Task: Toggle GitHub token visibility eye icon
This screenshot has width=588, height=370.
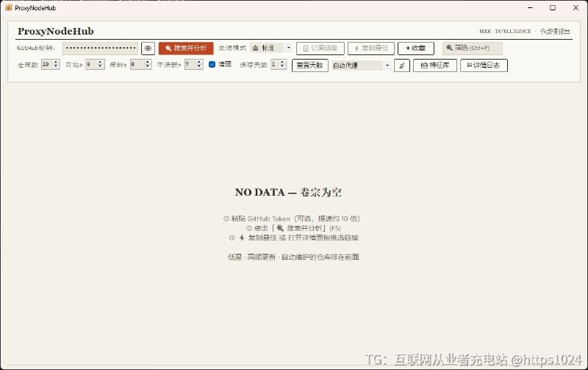Action: [x=148, y=49]
